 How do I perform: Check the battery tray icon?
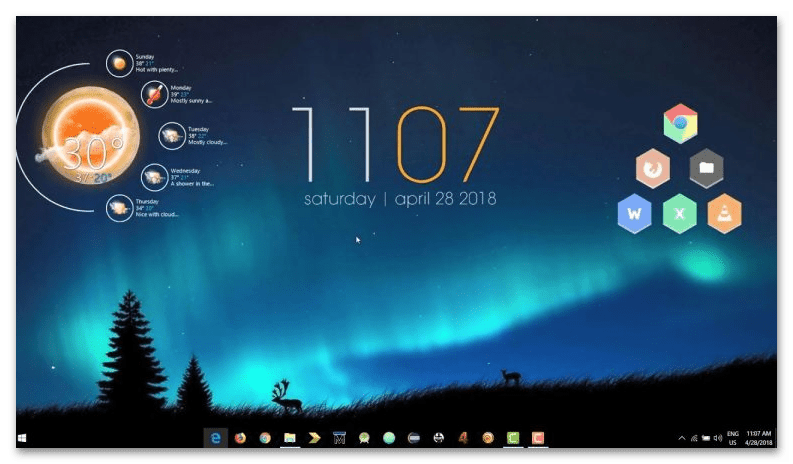[706, 438]
